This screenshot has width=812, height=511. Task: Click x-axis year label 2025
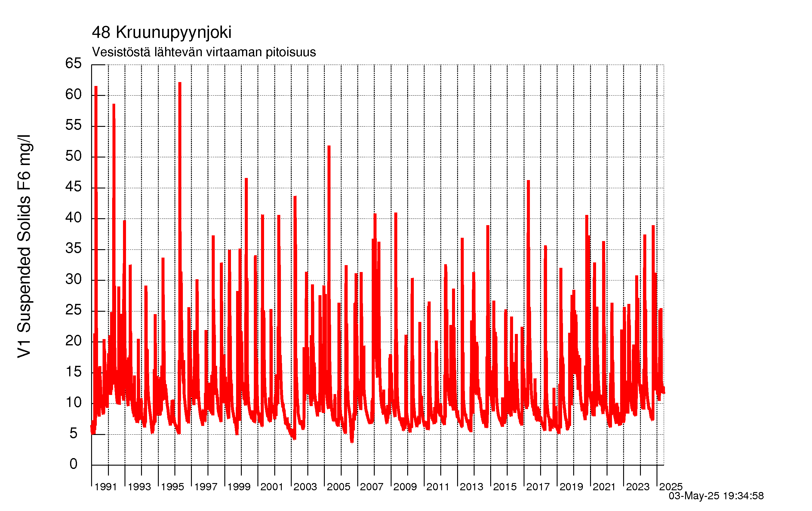(671, 487)
